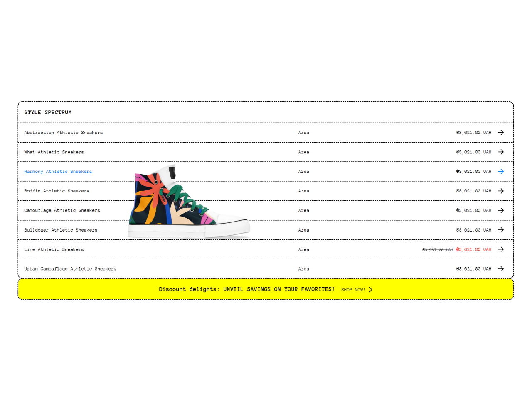Click arrow icon in What Athletic Sneakers row
Viewport: 532px width, 399px height.
(x=501, y=152)
